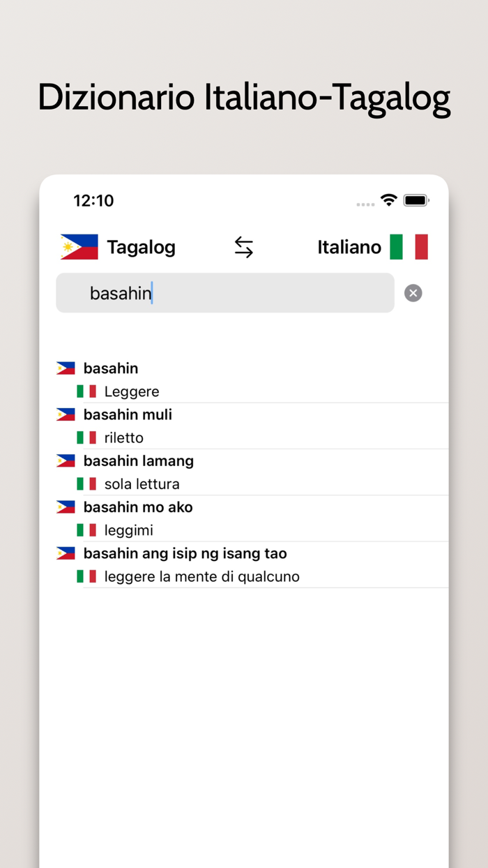This screenshot has height=868, width=488.
Task: Click the Philippine flag next to Tagalog
Action: 78,246
